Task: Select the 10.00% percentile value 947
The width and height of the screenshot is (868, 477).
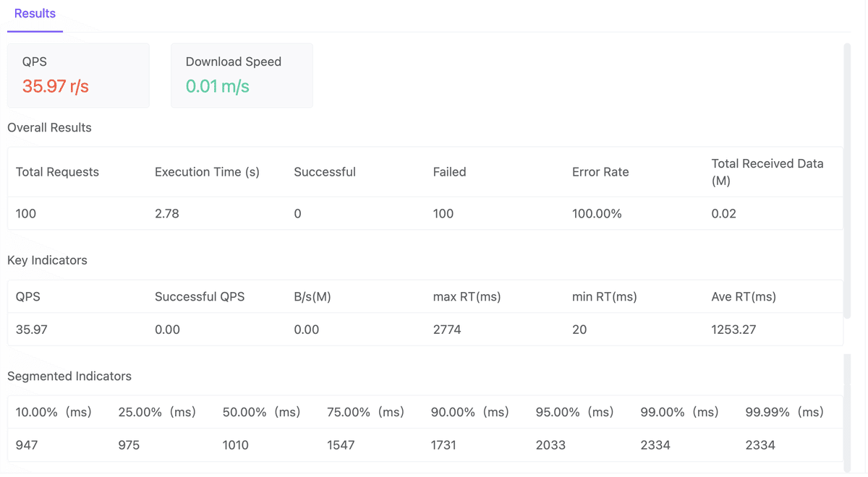Action: click(27, 445)
